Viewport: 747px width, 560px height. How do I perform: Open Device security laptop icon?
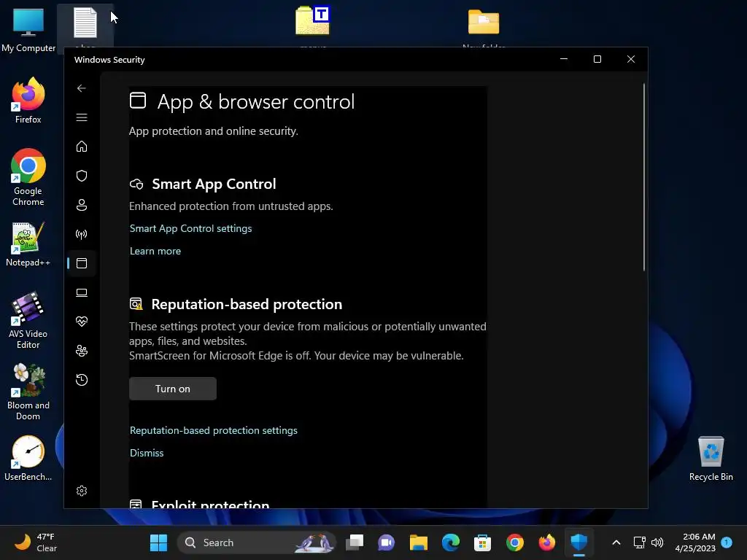point(82,292)
